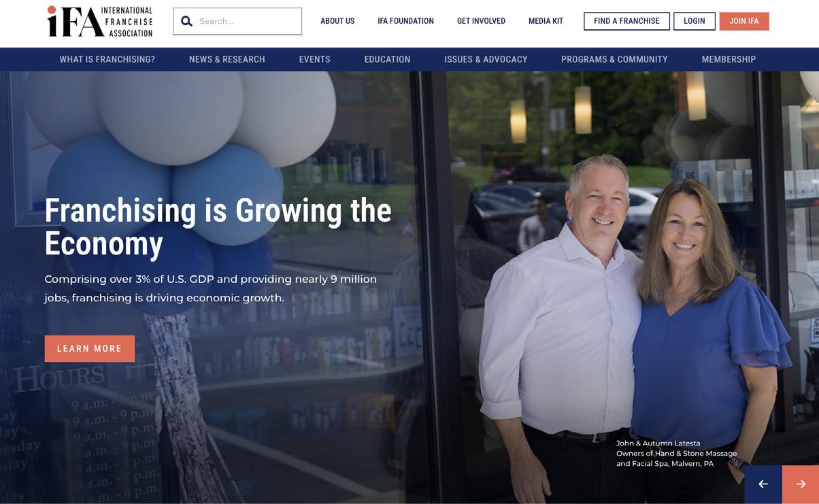Expand What Is Franchising? menu

107,59
